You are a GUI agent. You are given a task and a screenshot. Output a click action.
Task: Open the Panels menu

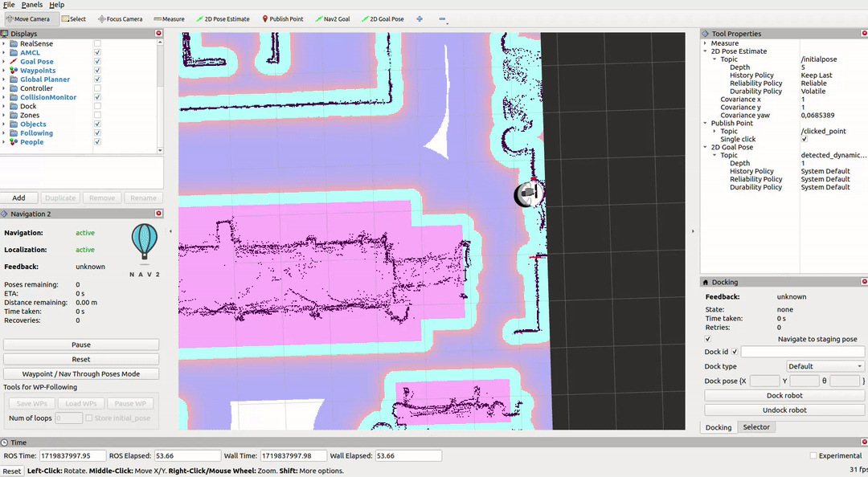(x=31, y=5)
